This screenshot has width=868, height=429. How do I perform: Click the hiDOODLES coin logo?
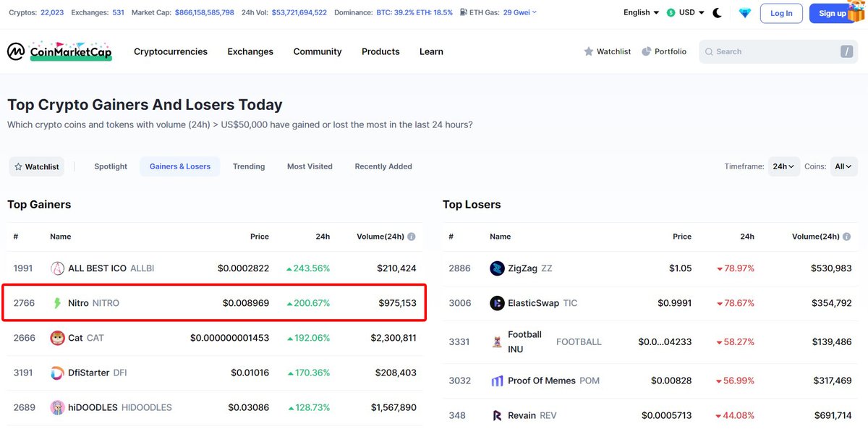(57, 407)
